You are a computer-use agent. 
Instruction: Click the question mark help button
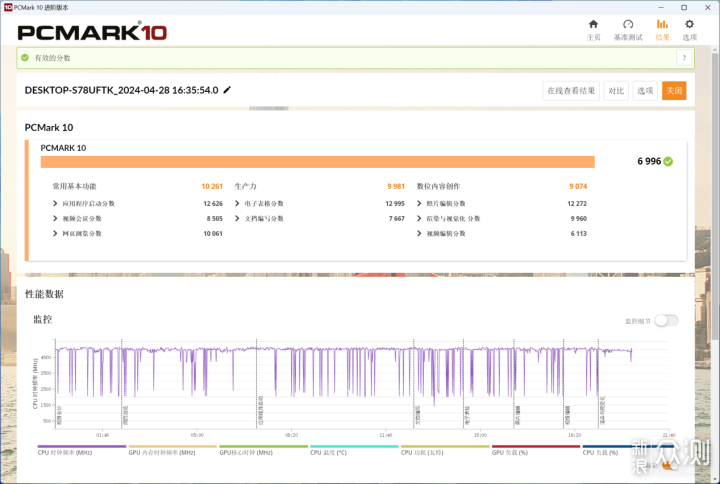tap(684, 58)
